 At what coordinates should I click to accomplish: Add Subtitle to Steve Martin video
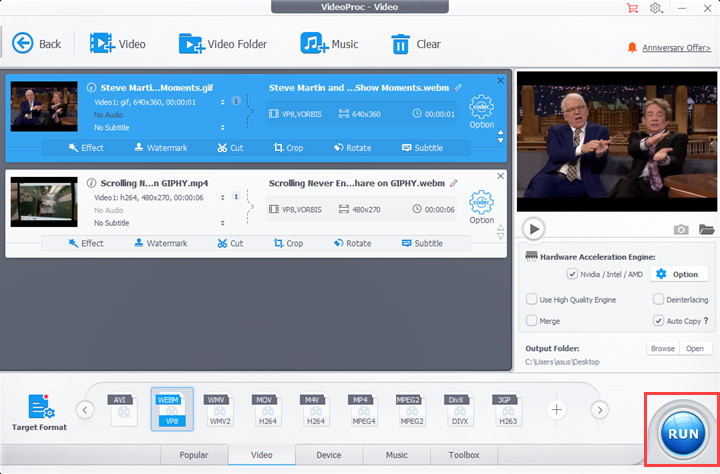(x=422, y=147)
